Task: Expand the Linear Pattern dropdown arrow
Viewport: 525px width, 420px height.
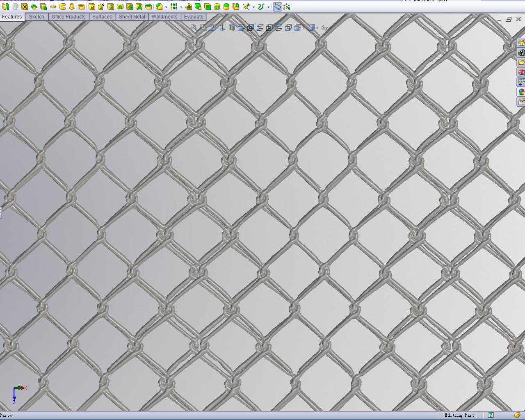Action: click(181, 7)
